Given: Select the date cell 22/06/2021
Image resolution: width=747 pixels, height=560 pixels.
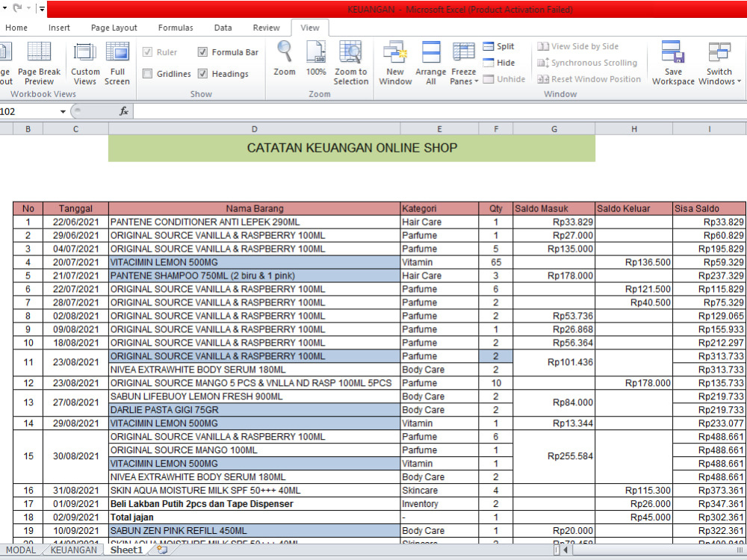Looking at the screenshot, I should [x=75, y=222].
